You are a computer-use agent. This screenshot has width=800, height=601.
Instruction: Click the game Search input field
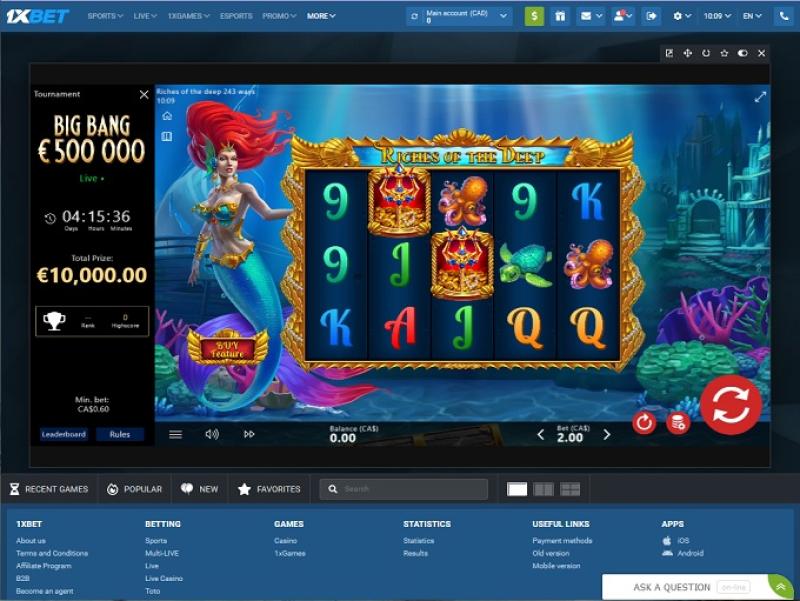tap(404, 489)
